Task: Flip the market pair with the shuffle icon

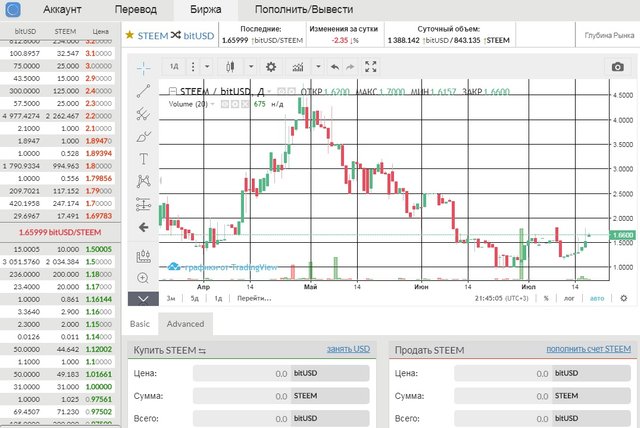Action: coord(176,35)
